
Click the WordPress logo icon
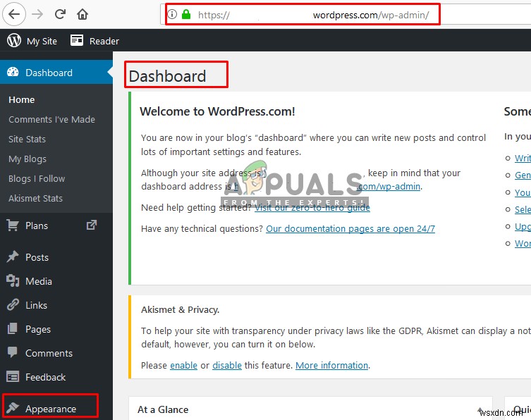point(14,41)
